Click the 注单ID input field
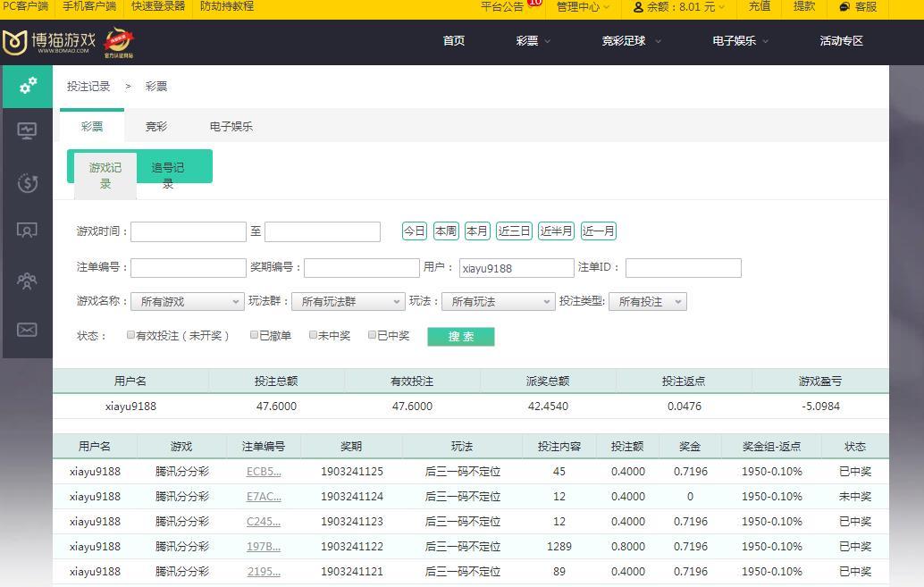This screenshot has height=587, width=924. (x=684, y=268)
